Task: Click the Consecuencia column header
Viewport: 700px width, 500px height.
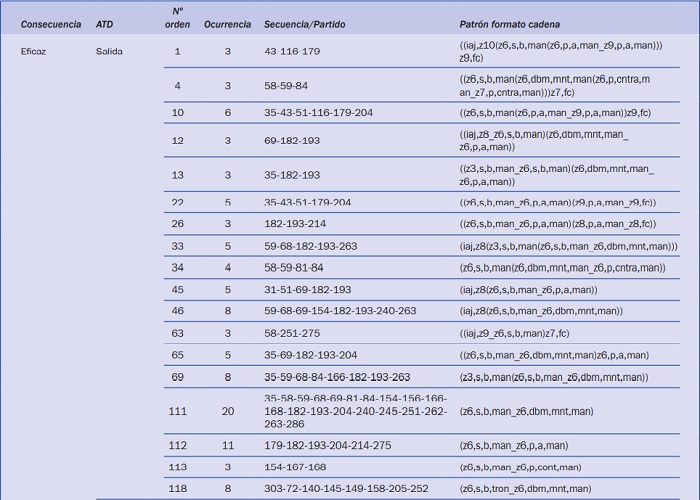Action: (51, 23)
